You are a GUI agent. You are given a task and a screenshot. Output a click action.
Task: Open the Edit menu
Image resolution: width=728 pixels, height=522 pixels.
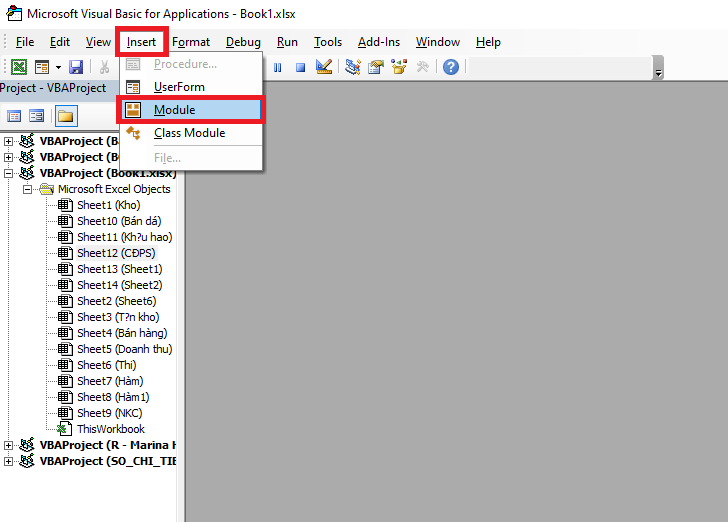point(60,42)
